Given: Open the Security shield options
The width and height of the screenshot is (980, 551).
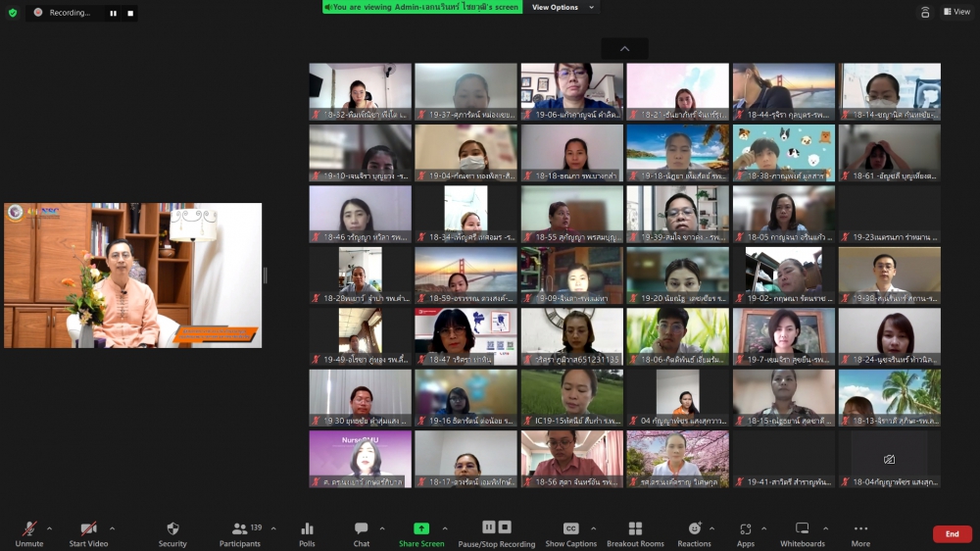Looking at the screenshot, I should (172, 529).
